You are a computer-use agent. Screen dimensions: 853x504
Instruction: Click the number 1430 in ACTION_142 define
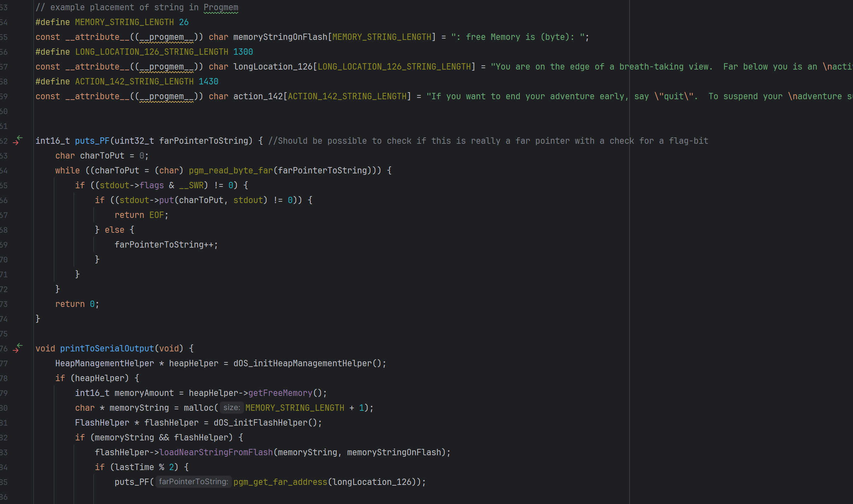tap(208, 81)
